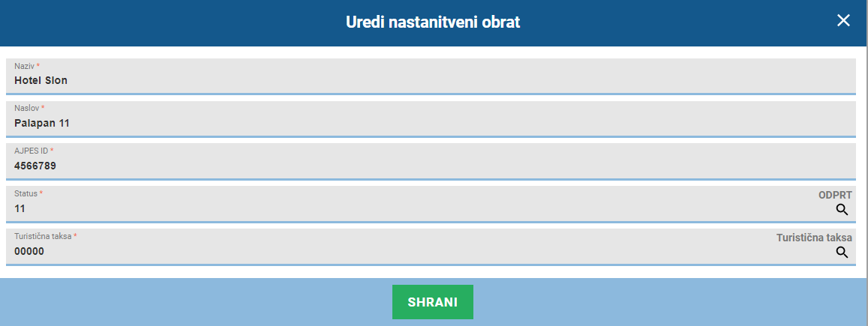Place cursor on the Palapan 11 text

(x=42, y=123)
